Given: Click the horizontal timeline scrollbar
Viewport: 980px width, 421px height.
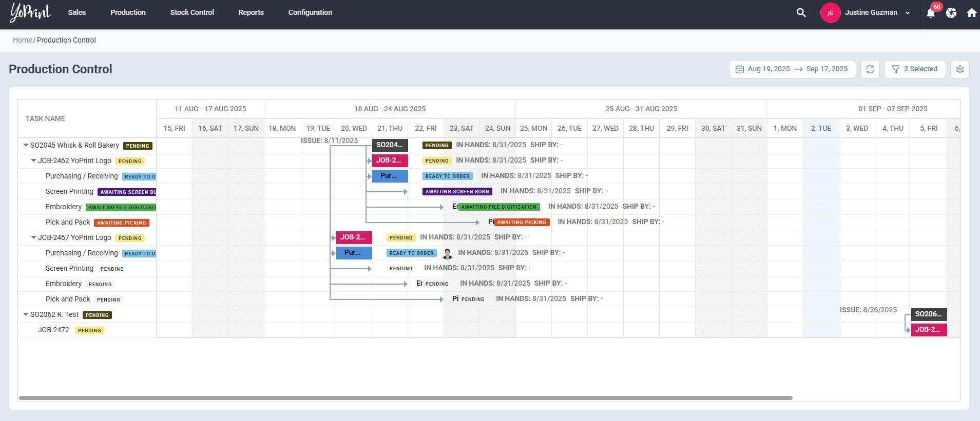Looking at the screenshot, I should [x=406, y=398].
